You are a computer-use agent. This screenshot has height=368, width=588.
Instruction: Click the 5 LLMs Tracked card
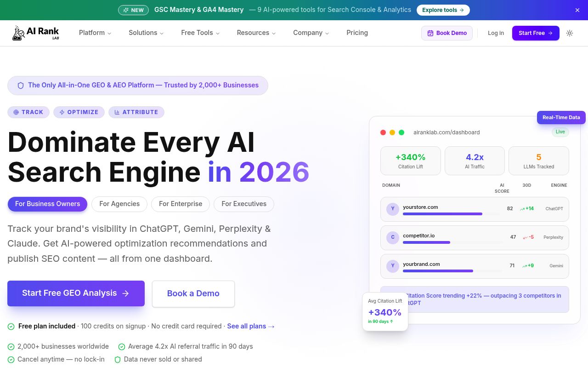[x=539, y=161]
